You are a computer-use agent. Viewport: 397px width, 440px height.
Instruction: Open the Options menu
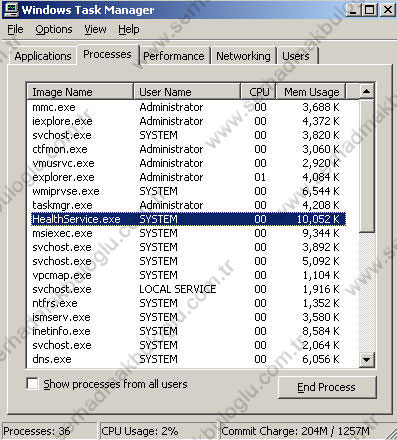[54, 29]
